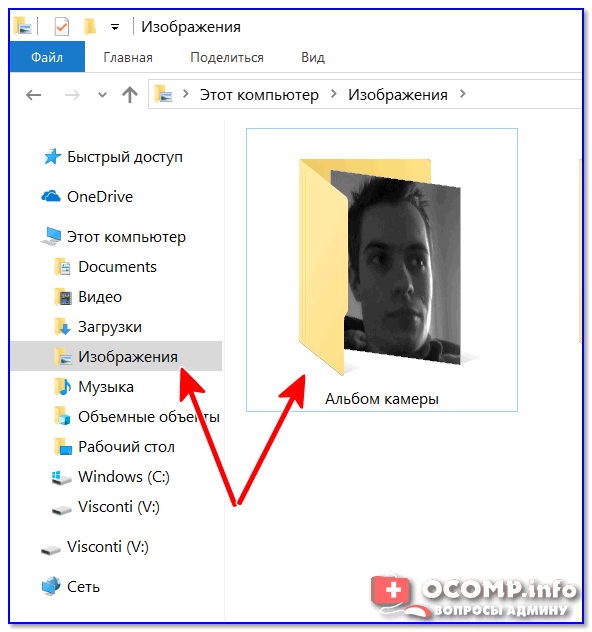Click the Quick access star icon
The width and height of the screenshot is (592, 632).
pyautogui.click(x=52, y=156)
